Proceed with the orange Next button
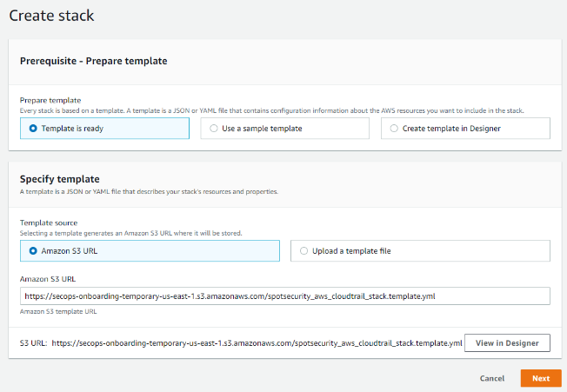Screen dimensions: 567x392 (540, 379)
